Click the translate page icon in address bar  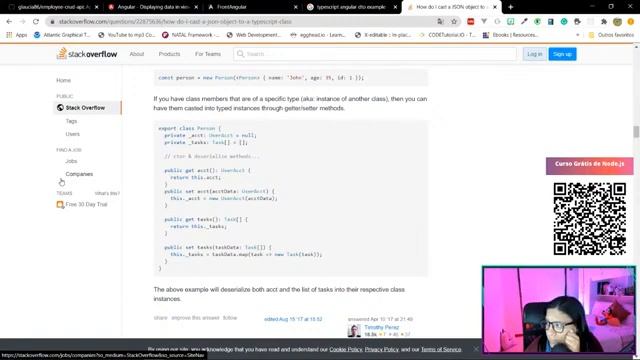[x=440, y=22]
